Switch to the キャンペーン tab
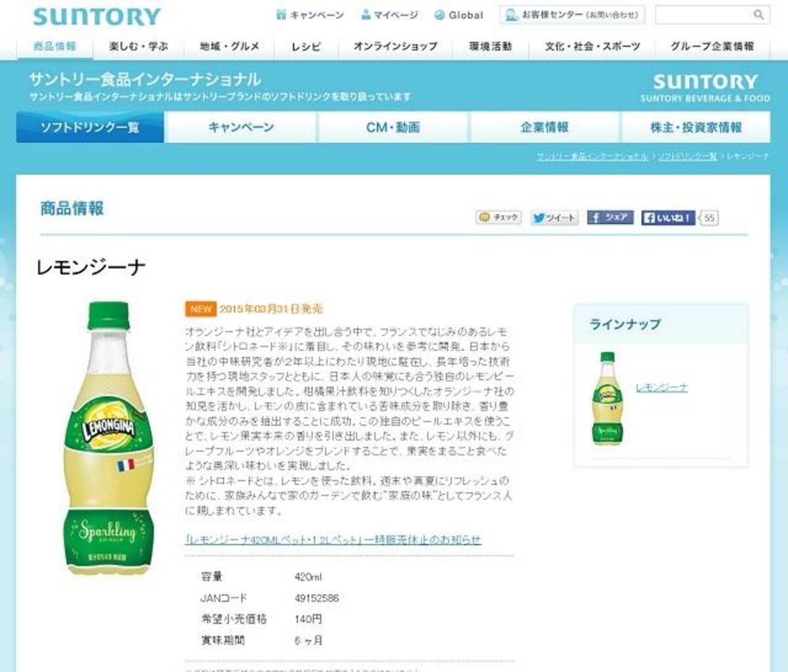 pyautogui.click(x=241, y=127)
